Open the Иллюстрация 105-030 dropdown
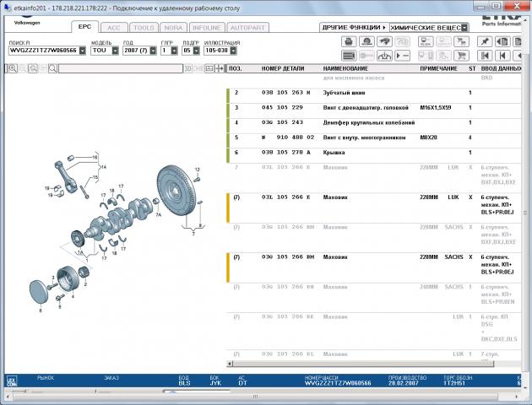Screen dimensions: 532x405 (x=233, y=51)
